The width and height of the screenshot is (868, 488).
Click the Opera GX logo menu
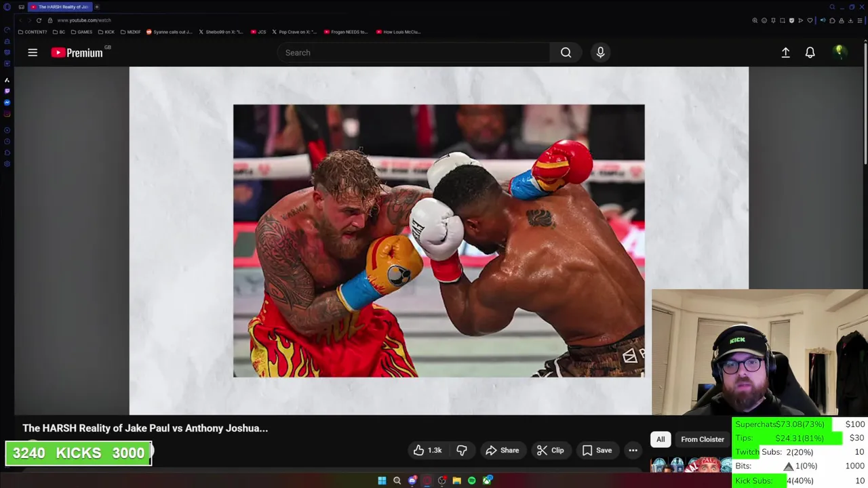pos(7,7)
